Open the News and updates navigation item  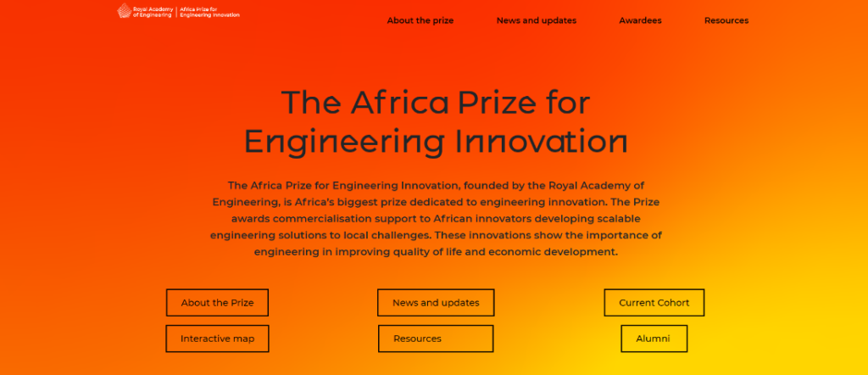click(x=537, y=20)
